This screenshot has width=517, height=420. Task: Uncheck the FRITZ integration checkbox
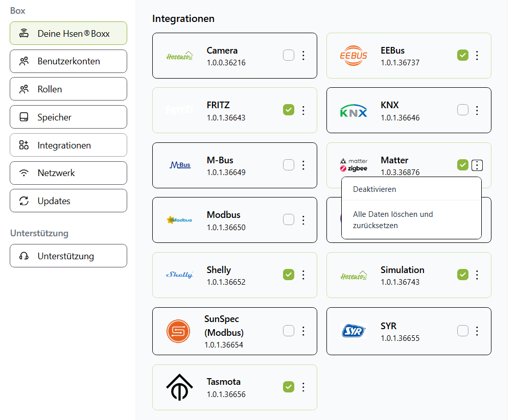tap(289, 110)
